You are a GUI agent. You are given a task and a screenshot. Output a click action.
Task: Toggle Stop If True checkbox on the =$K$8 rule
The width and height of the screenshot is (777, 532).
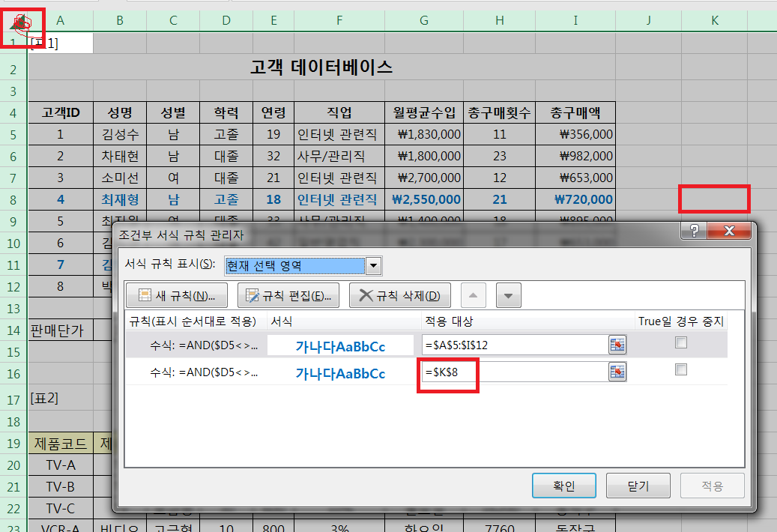[x=680, y=369]
